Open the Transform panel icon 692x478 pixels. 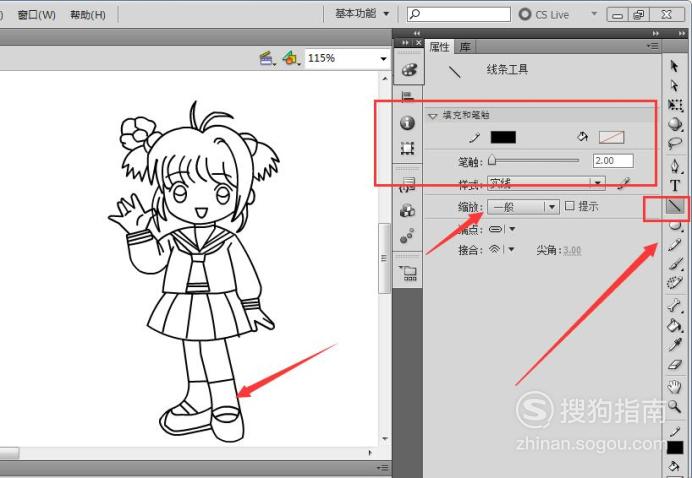(407, 148)
